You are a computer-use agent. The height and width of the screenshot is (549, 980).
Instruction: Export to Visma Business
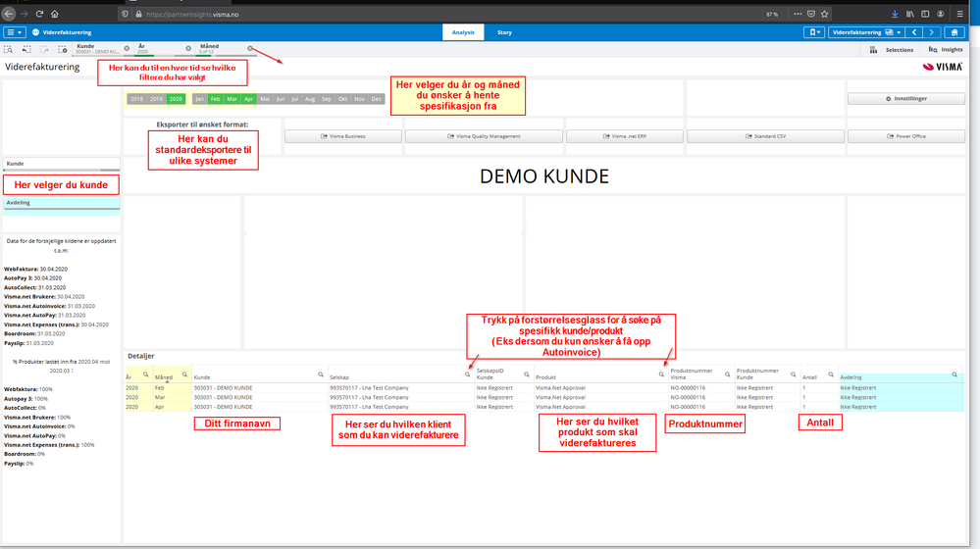pyautogui.click(x=343, y=136)
